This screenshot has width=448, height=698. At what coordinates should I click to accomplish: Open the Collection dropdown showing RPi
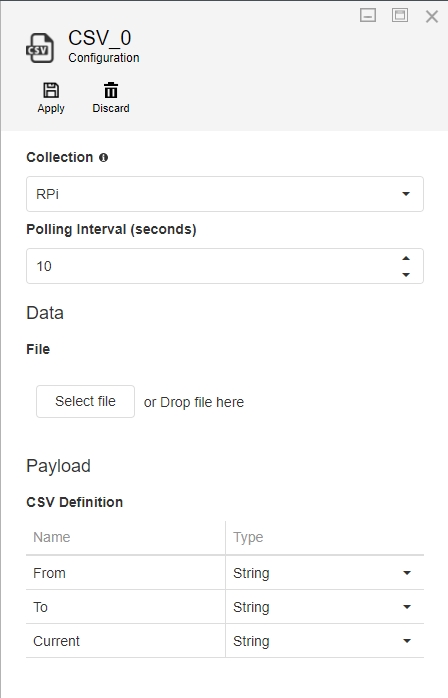[x=225, y=194]
